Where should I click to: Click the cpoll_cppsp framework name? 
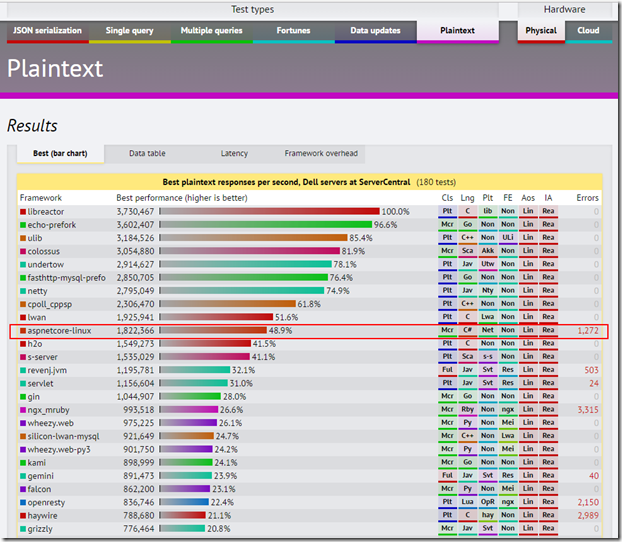(50, 304)
